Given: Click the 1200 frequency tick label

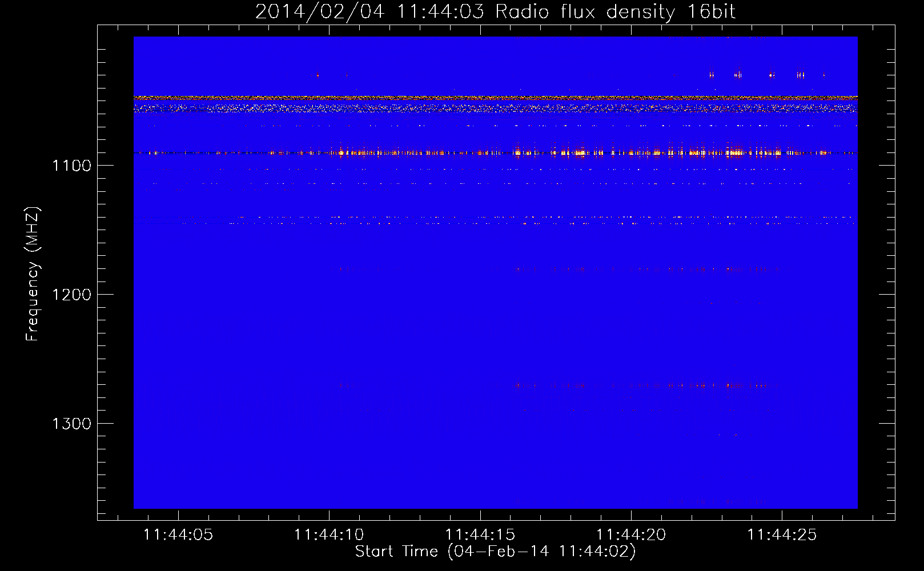Looking at the screenshot, I should [71, 295].
